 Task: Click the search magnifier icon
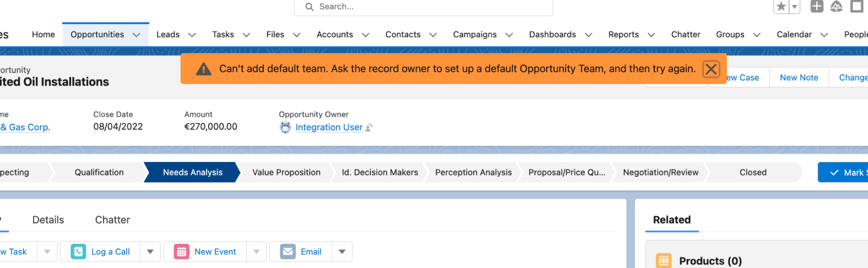click(x=309, y=7)
